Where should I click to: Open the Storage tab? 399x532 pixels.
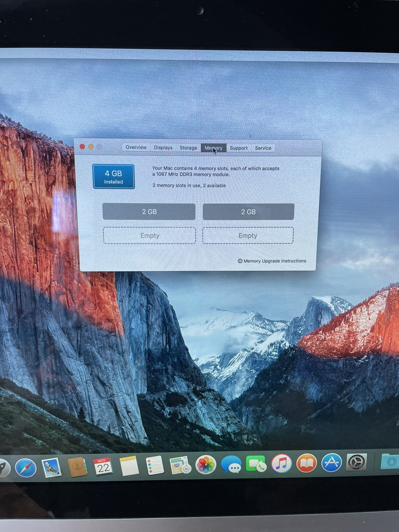(189, 148)
